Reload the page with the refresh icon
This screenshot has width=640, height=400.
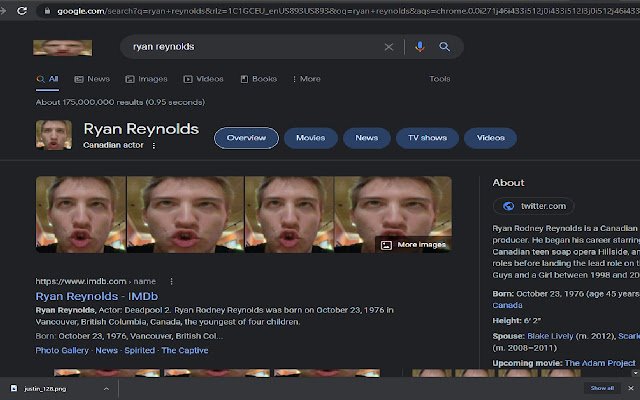coord(22,11)
